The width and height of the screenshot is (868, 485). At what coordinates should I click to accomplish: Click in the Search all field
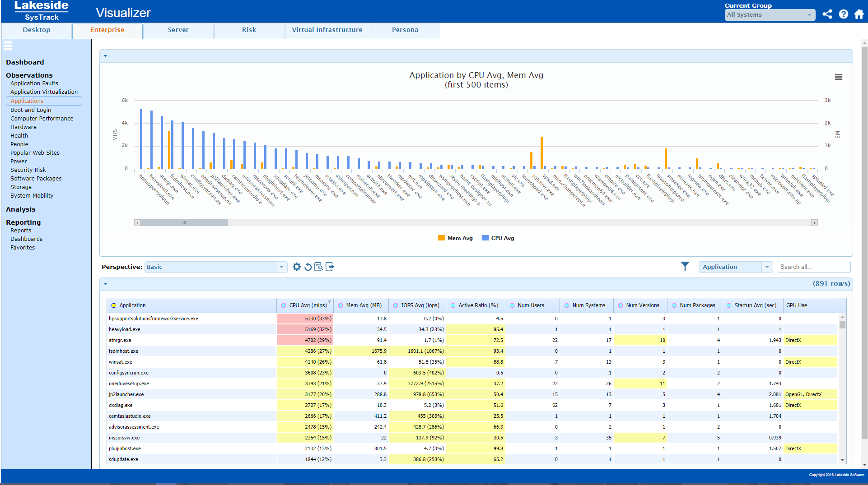click(x=814, y=267)
